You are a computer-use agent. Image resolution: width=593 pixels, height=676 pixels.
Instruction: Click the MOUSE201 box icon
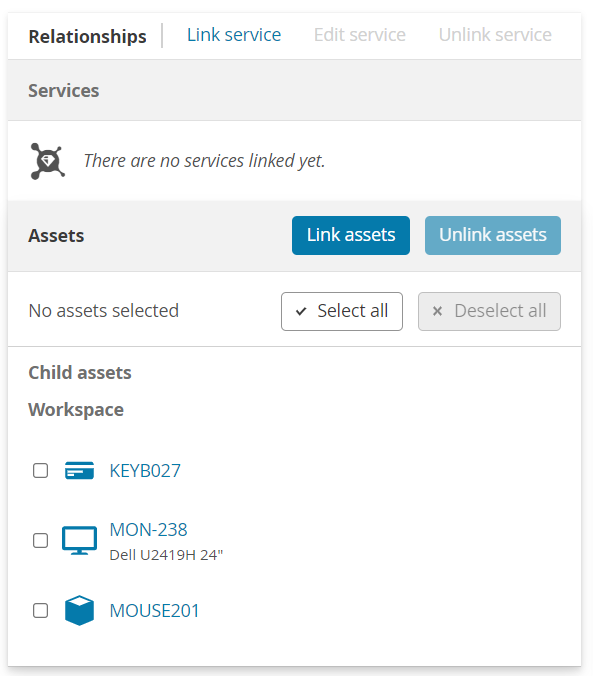click(x=79, y=610)
